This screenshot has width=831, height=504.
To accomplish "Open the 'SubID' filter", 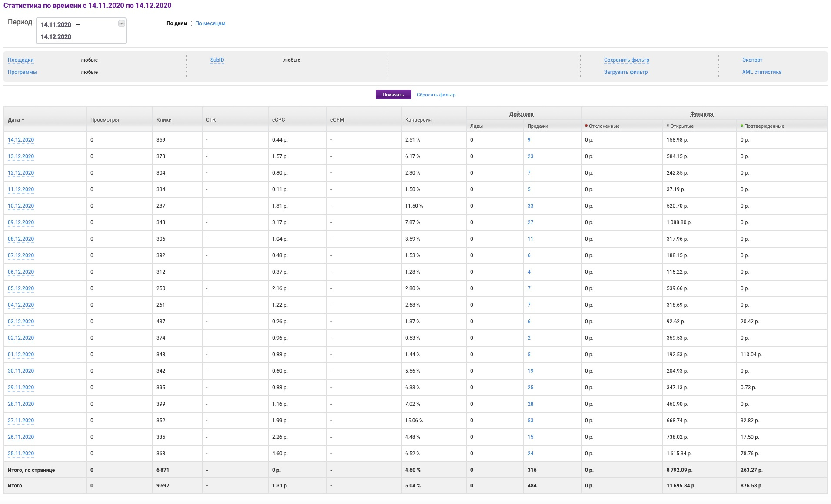I will tap(217, 60).
